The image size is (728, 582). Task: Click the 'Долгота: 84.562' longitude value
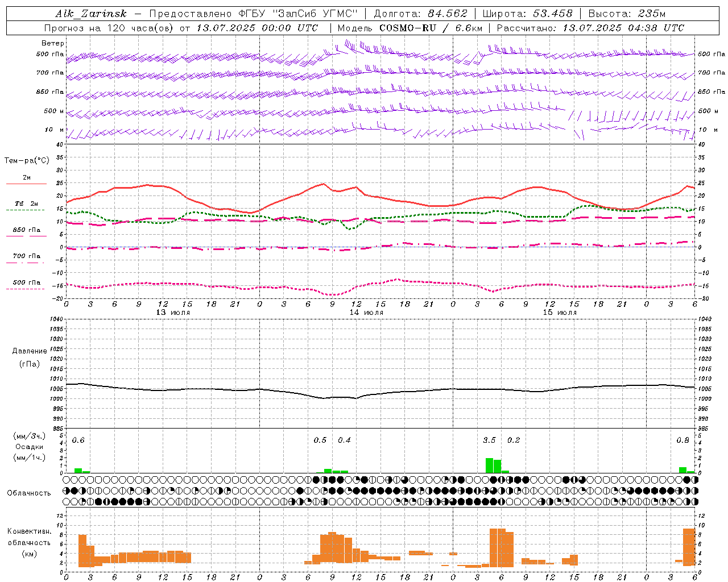click(x=421, y=14)
